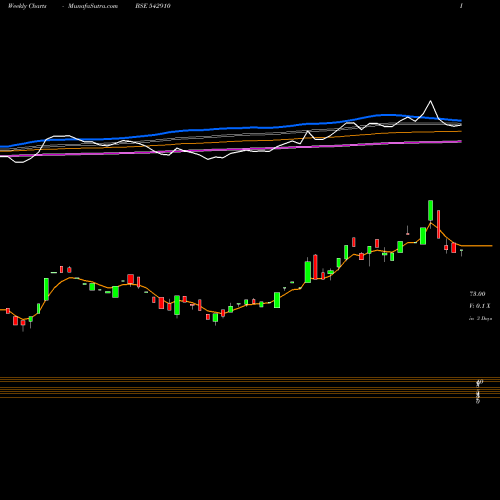Click the 'Weekly Charts' title text
Viewport: 500px width, 500px height.
pos(27,6)
